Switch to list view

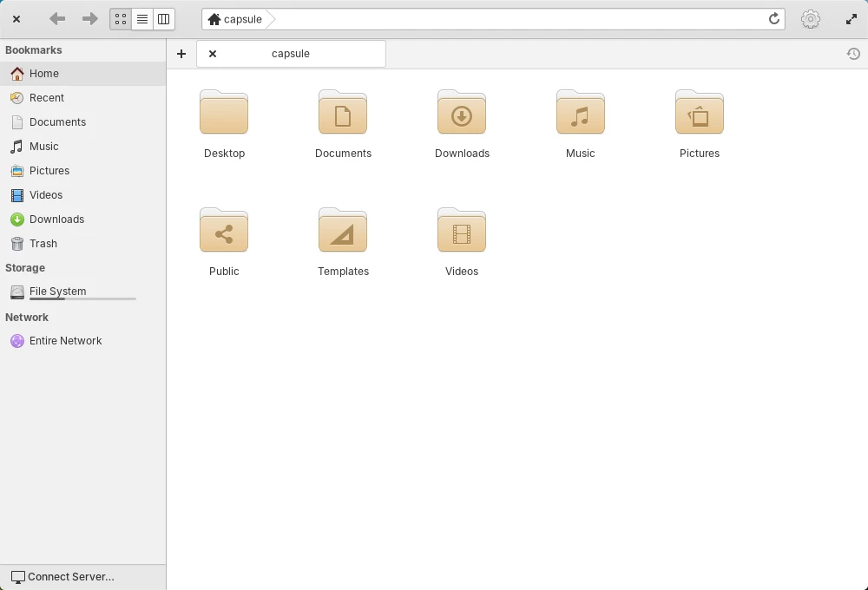click(142, 19)
